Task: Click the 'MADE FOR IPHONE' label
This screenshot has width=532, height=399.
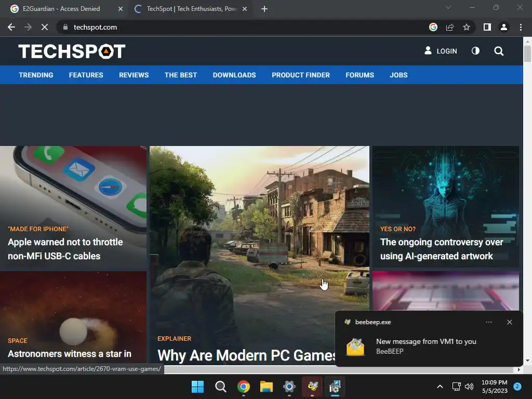Action: (38, 229)
